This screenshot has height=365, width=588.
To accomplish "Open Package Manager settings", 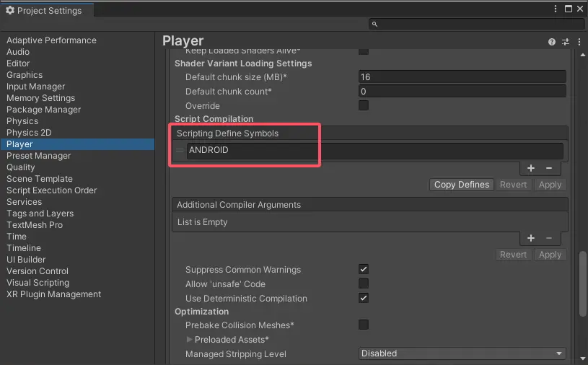I will [43, 110].
